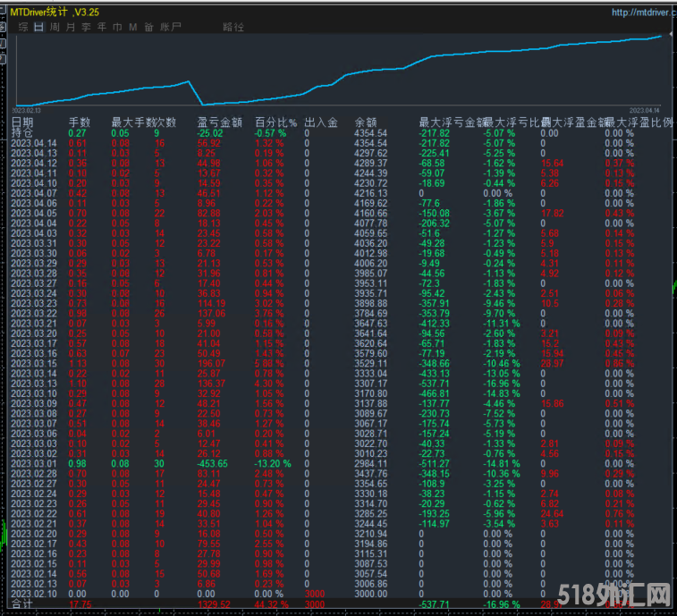Click the 路径 path button
Viewport: 677px width, 616px height.
[233, 27]
